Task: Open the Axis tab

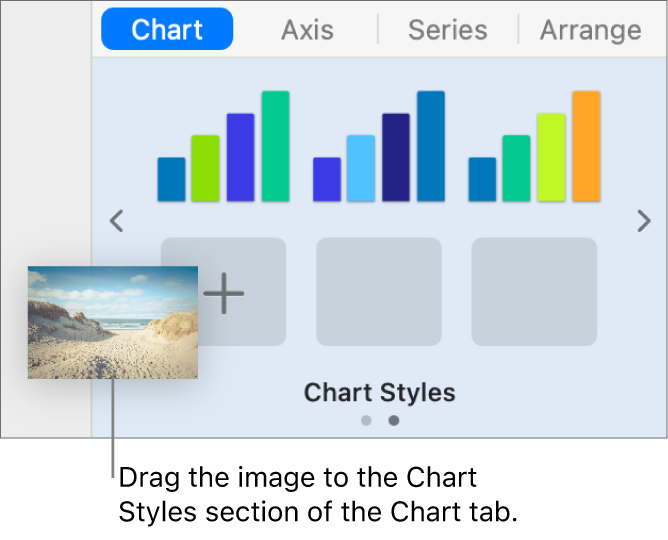Action: pos(307,30)
